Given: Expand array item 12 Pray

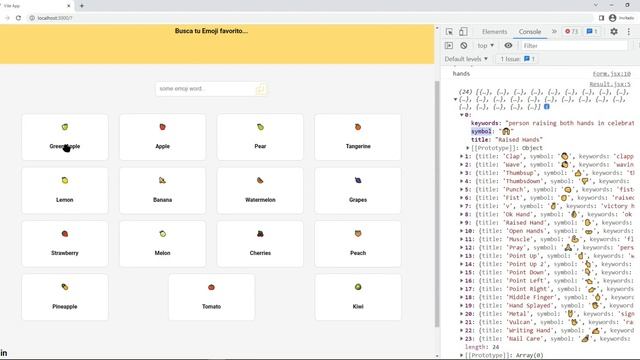Looking at the screenshot, I should coord(462,247).
